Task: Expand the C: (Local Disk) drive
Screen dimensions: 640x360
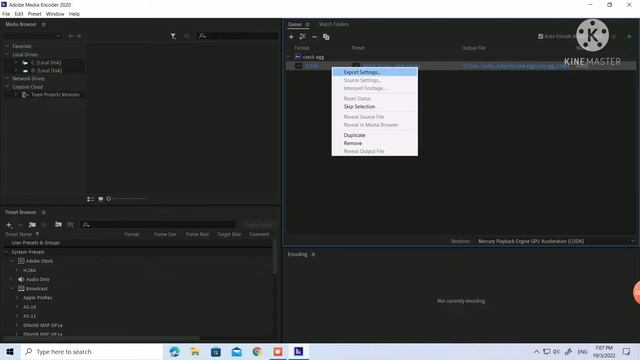Action: point(16,62)
